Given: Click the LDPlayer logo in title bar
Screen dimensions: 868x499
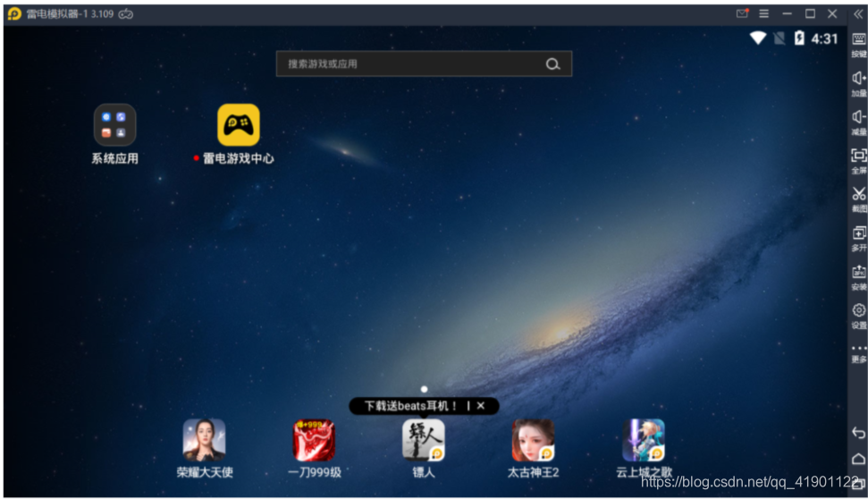Looking at the screenshot, I should click(14, 13).
